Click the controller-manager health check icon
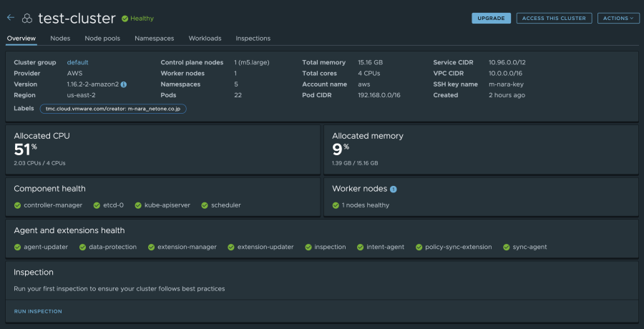 (x=17, y=205)
